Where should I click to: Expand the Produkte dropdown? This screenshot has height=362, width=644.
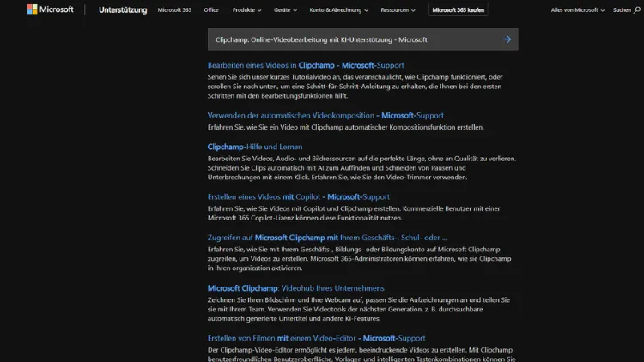pos(246,9)
